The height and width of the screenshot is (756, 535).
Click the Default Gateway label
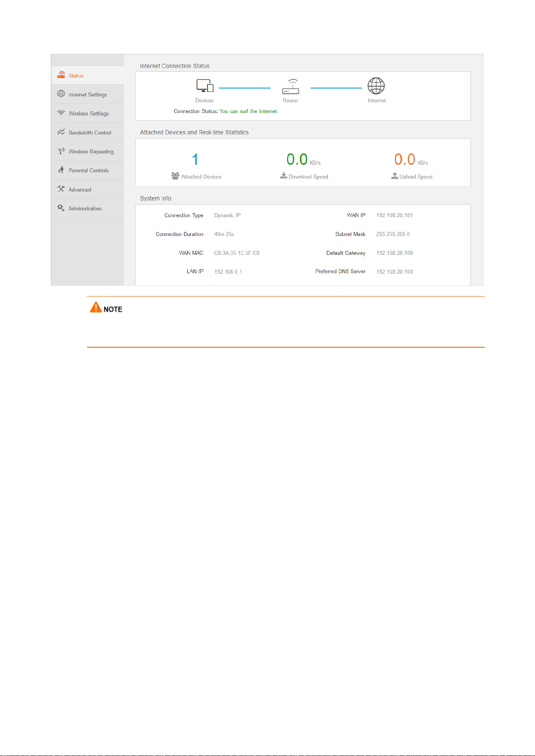tap(346, 253)
